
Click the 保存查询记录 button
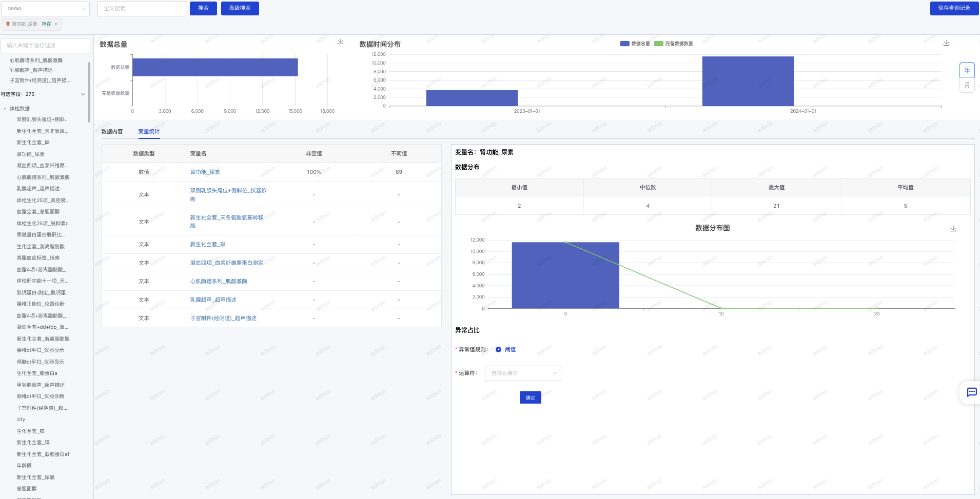pos(954,8)
